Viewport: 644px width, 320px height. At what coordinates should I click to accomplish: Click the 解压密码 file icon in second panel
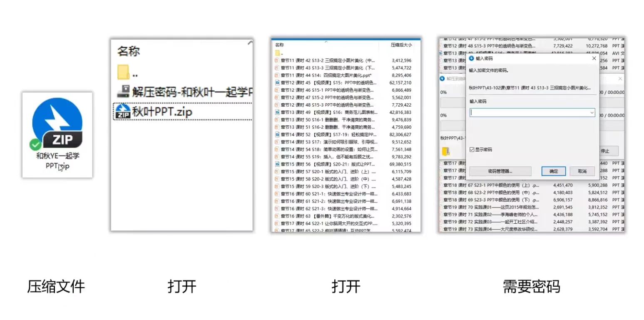pyautogui.click(x=123, y=92)
